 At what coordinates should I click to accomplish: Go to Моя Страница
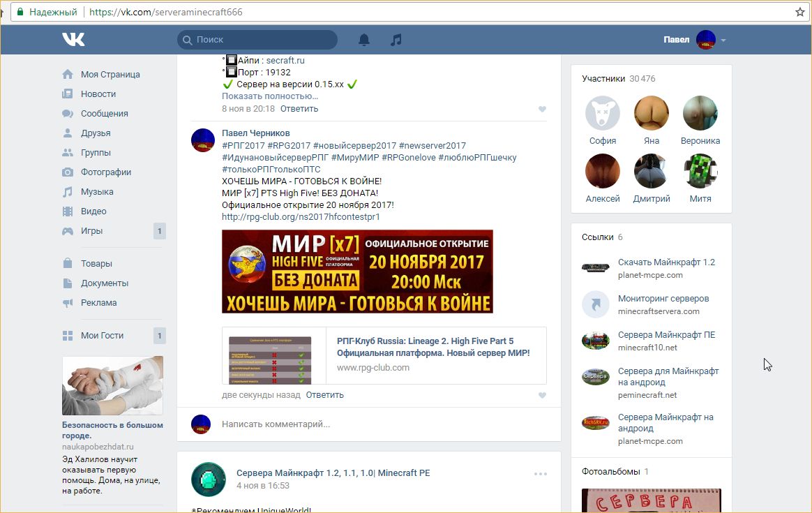click(x=110, y=75)
